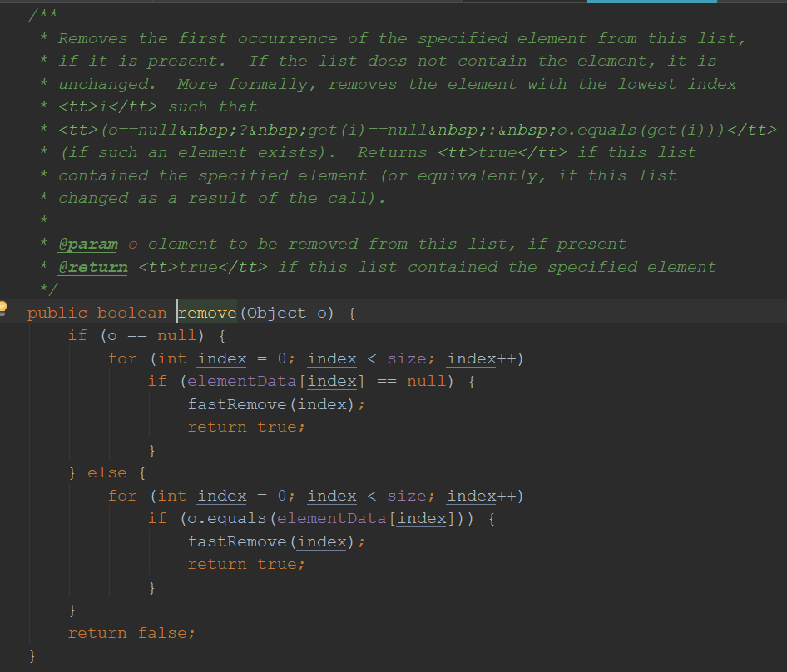Click size in the for loop under o == null
This screenshot has width=787, height=672.
pyautogui.click(x=407, y=358)
